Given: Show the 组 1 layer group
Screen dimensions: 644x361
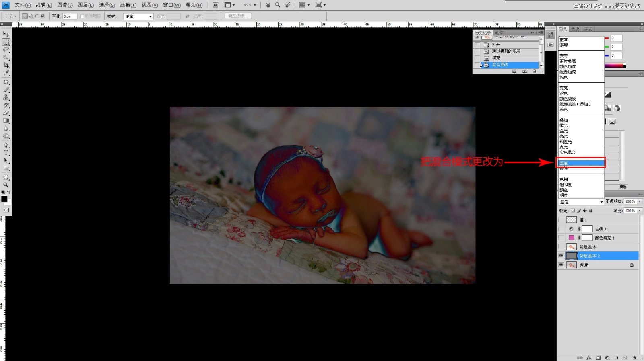Looking at the screenshot, I should pyautogui.click(x=561, y=220).
